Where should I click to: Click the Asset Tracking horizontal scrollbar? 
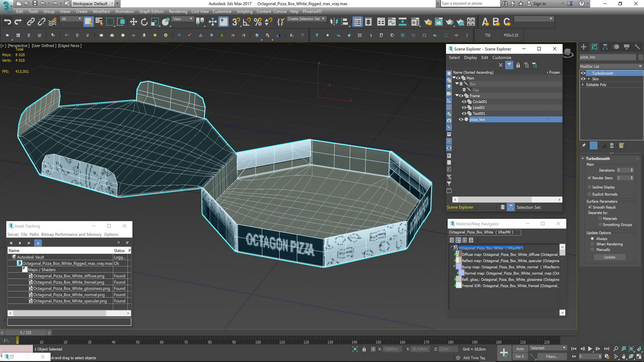(69, 313)
